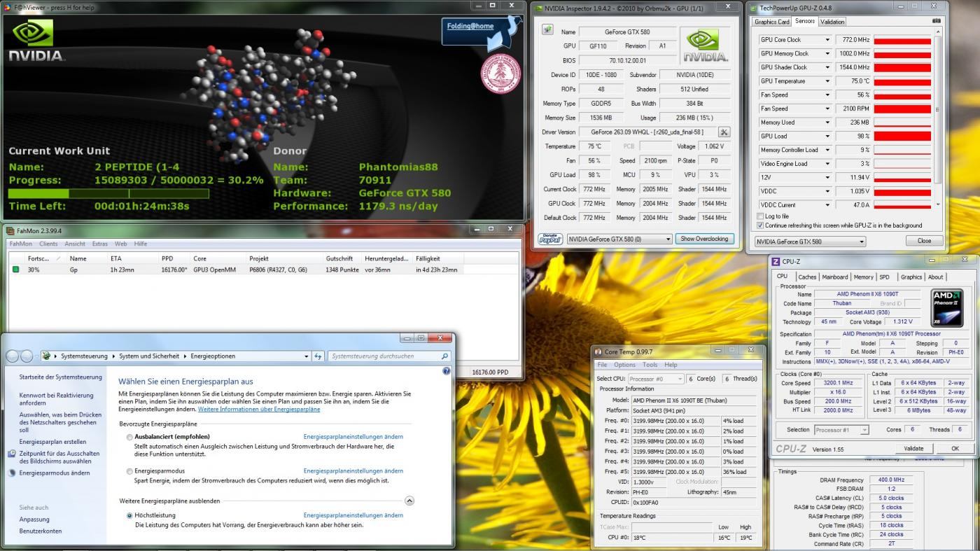Viewport: 980px width, 551px height.
Task: Switch to Validation tab in GPU-Z
Action: pos(832,22)
